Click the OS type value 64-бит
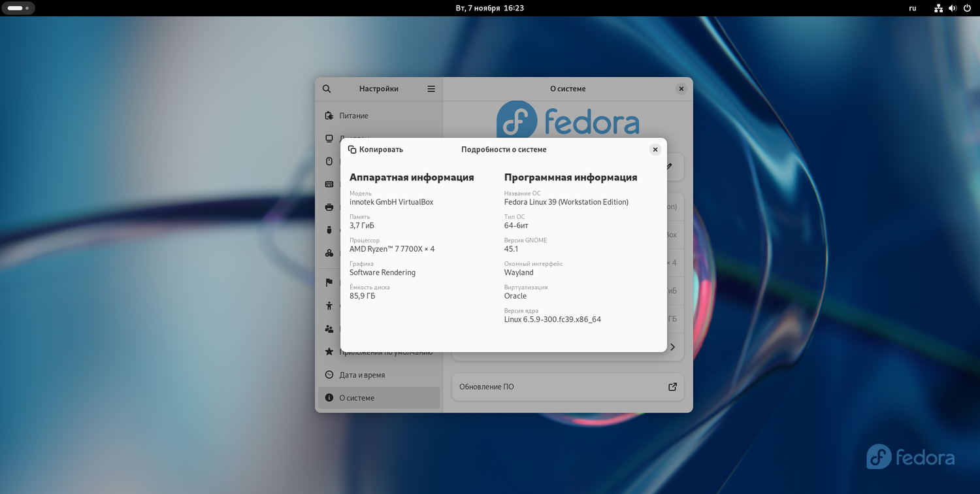Screen dimensions: 980x494 tap(516, 225)
